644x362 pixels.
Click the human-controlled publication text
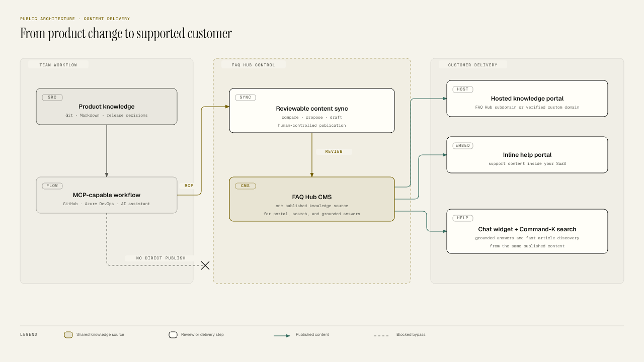click(312, 126)
